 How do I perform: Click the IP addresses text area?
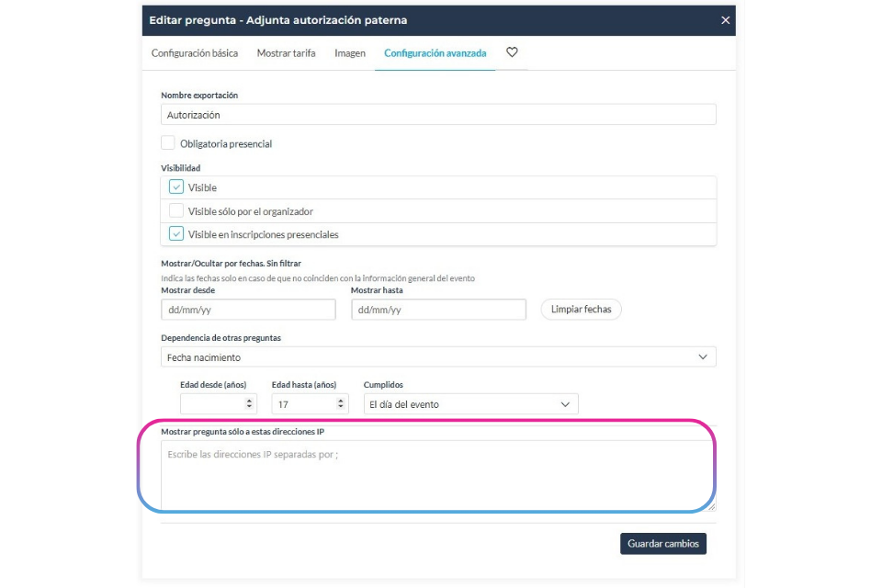click(438, 476)
